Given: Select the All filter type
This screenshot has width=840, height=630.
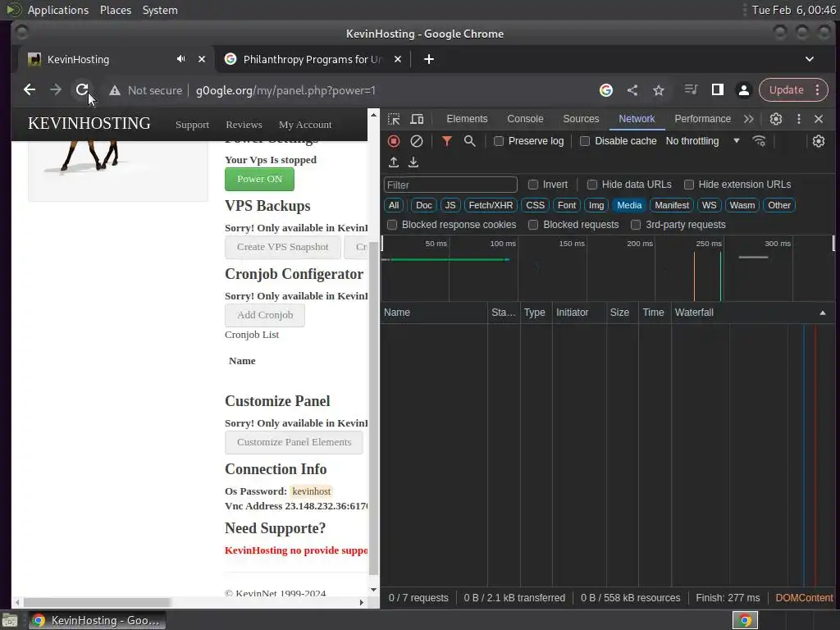Looking at the screenshot, I should (393, 205).
